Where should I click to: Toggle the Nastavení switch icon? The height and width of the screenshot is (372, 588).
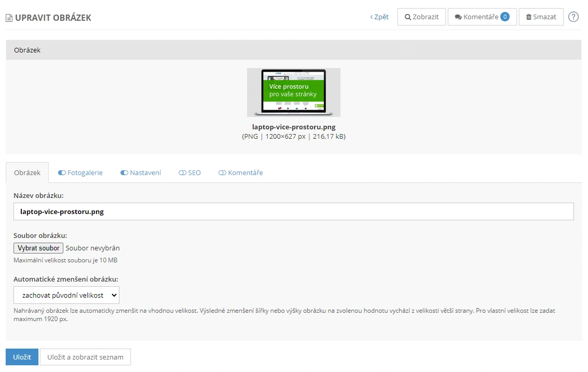coord(124,172)
